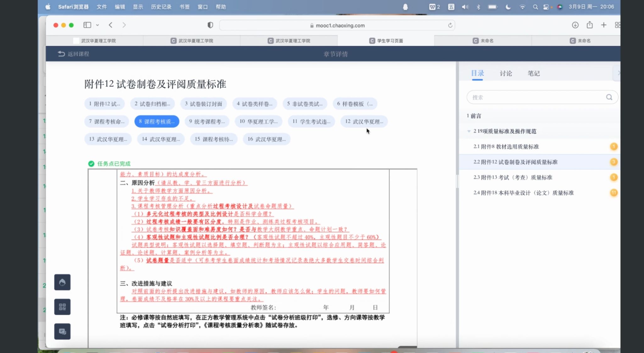644x353 pixels.
Task: Click the QR code floating button
Action: 62,307
